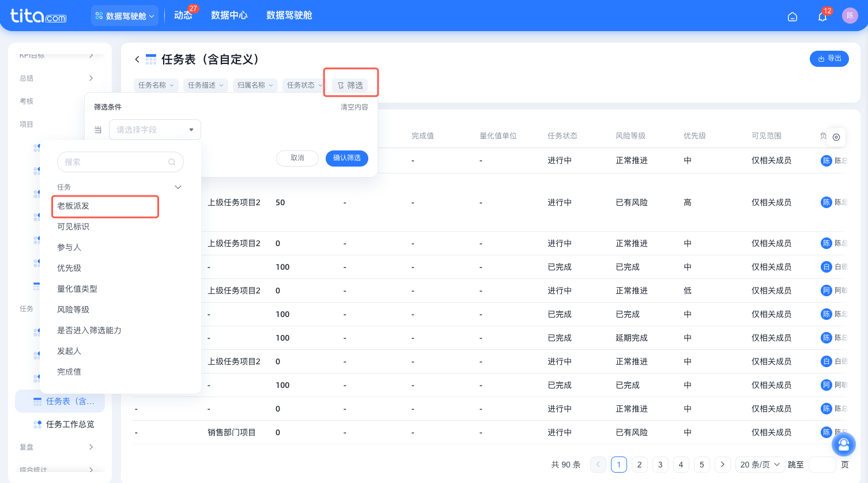
Task: Open the 请选择字段 dropdown
Action: (154, 129)
